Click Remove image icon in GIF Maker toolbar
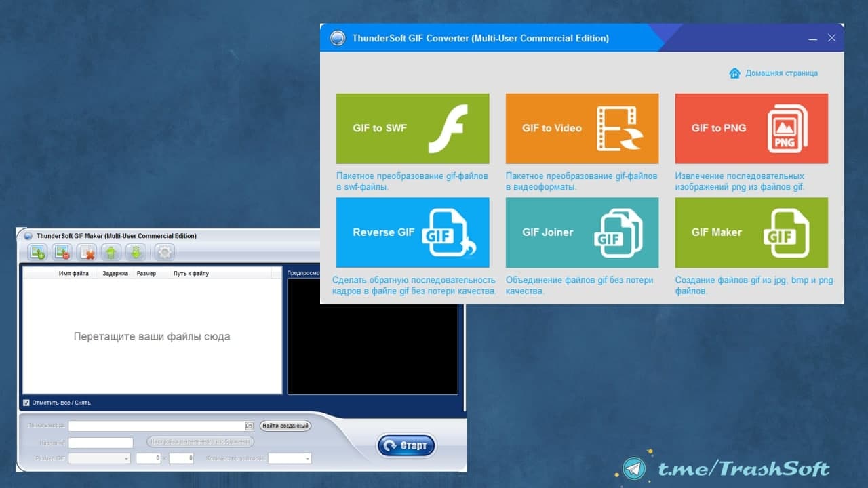The width and height of the screenshot is (868, 488). (62, 253)
